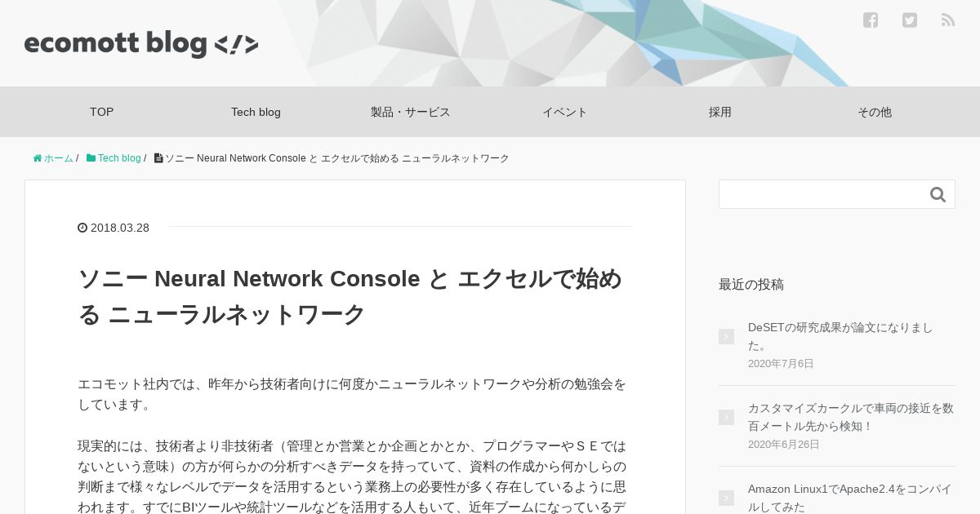980x514 pixels.
Task: Open the Twitter icon in header
Action: 910,20
